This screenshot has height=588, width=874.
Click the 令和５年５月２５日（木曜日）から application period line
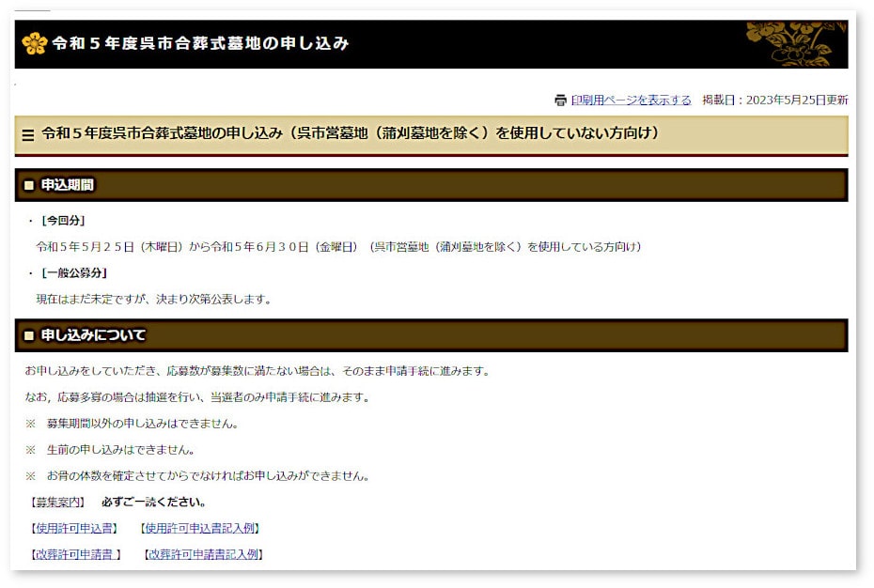click(339, 247)
